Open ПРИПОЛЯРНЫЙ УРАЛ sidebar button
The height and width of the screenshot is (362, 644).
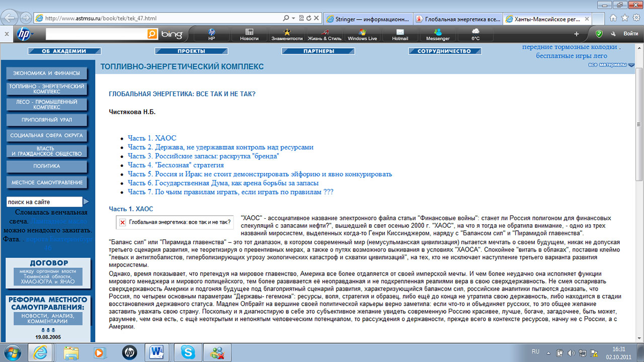[46, 120]
